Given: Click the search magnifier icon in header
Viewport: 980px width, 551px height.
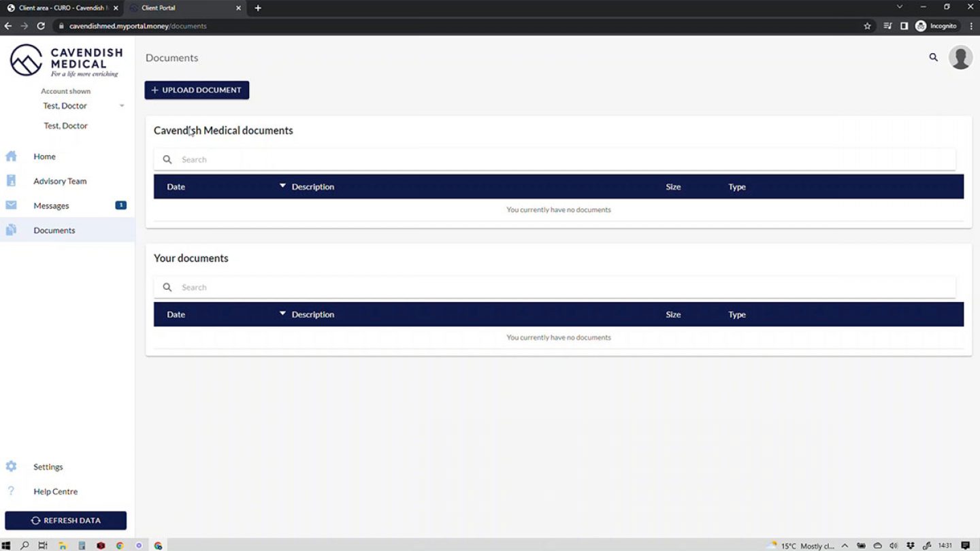Looking at the screenshot, I should click(x=933, y=58).
